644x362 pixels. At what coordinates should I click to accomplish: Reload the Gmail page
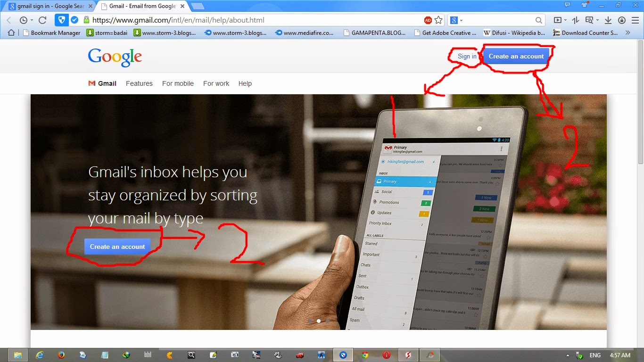click(42, 20)
